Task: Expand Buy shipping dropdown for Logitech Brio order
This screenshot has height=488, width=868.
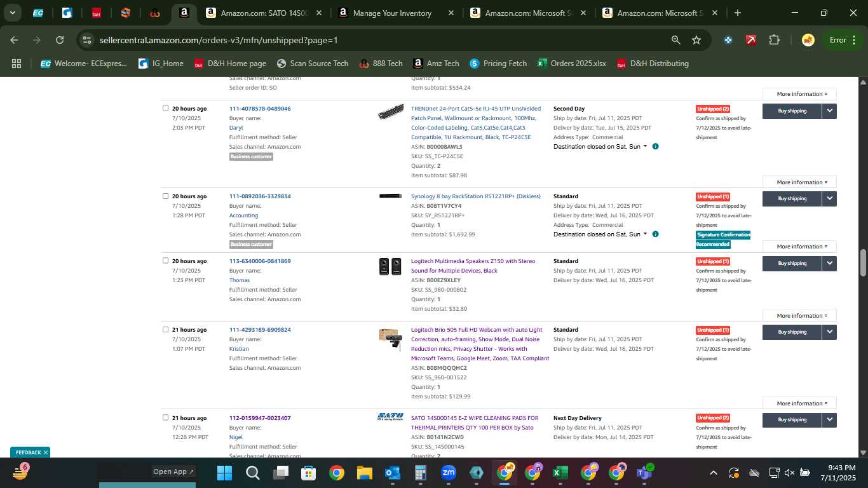Action: click(829, 332)
